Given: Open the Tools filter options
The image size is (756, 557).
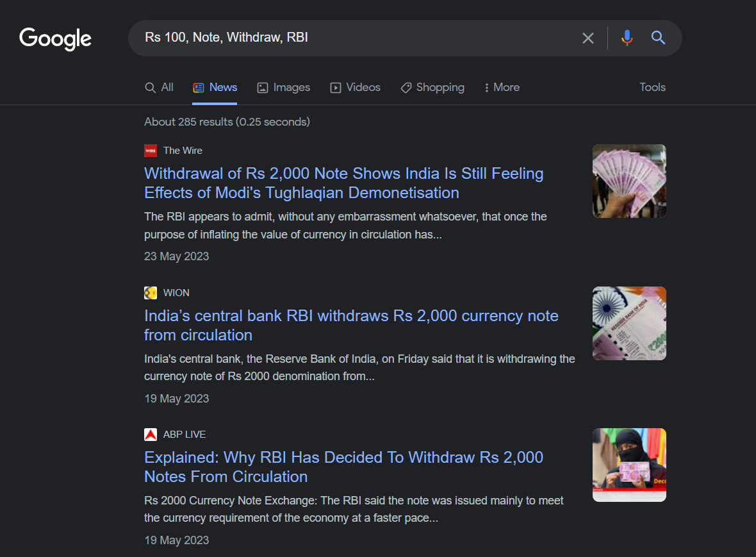Looking at the screenshot, I should pyautogui.click(x=652, y=88).
